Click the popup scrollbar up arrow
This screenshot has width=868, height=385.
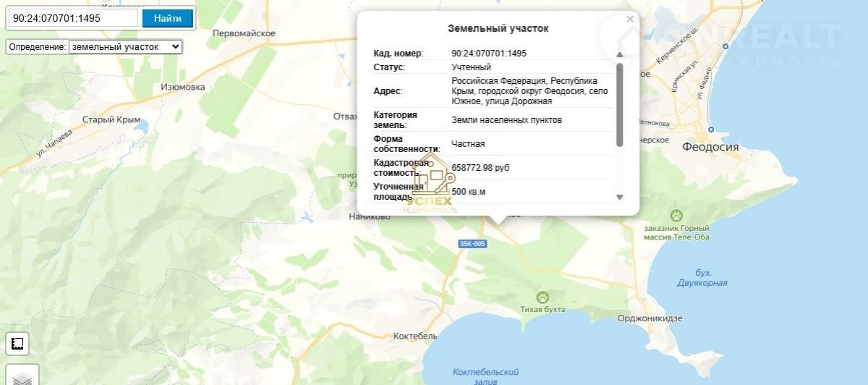pos(619,54)
